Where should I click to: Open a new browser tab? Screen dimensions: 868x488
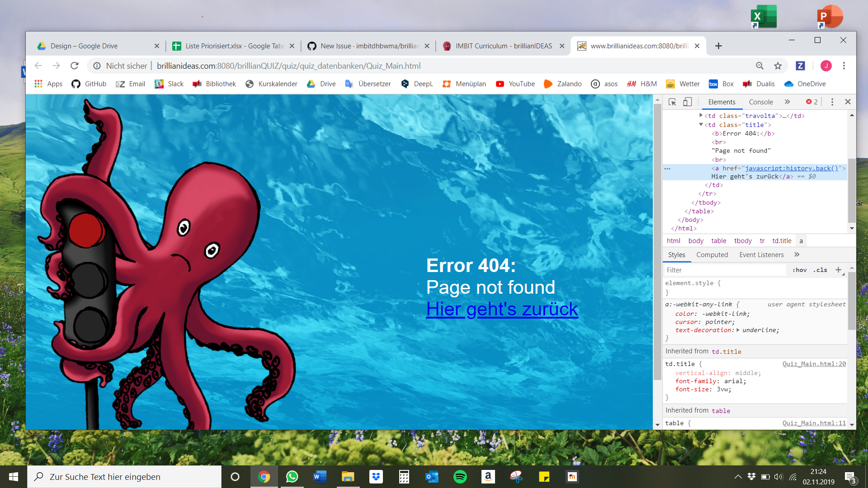click(x=718, y=46)
